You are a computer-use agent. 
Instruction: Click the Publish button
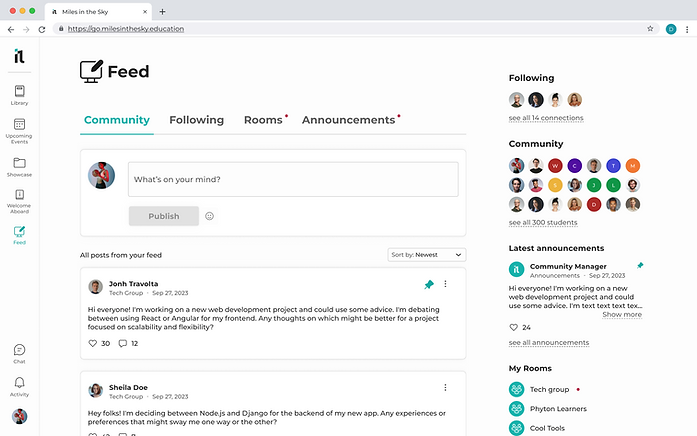tap(164, 216)
